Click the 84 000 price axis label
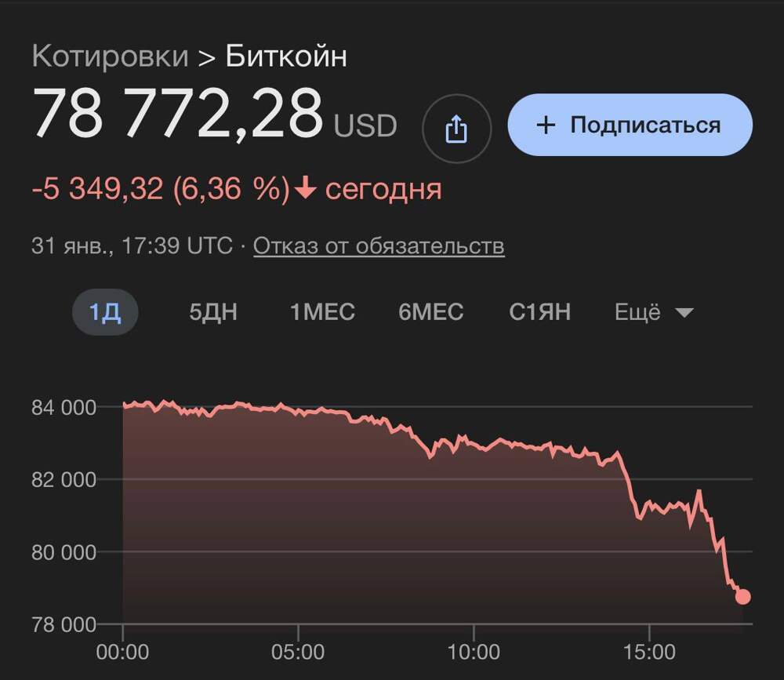The width and height of the screenshot is (784, 680). 64,407
